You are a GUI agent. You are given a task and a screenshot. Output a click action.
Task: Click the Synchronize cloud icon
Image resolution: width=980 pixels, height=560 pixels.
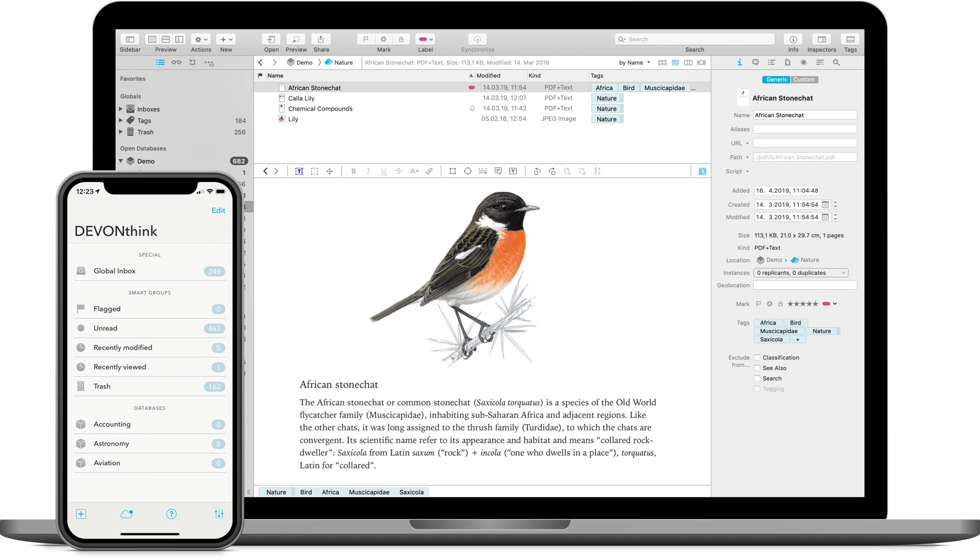click(477, 39)
